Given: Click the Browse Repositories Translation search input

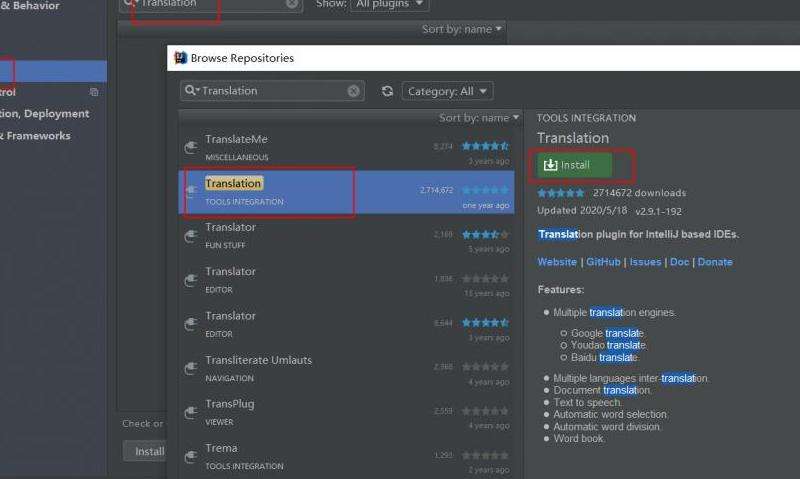Looking at the screenshot, I should pos(272,91).
